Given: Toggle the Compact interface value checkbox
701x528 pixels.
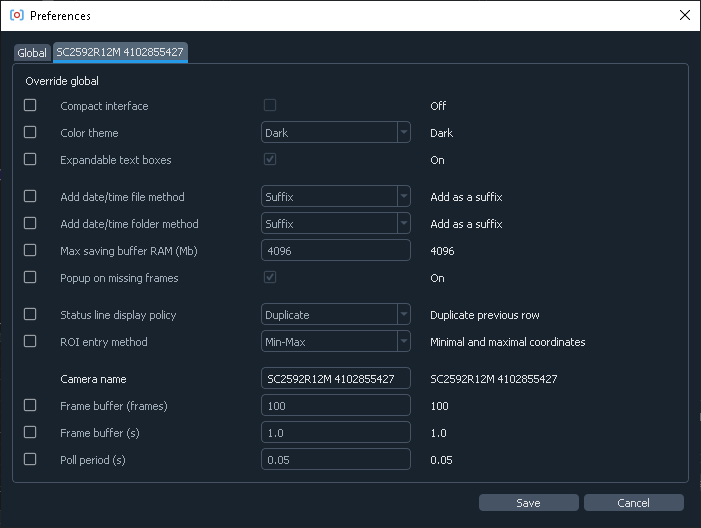Looking at the screenshot, I should point(270,105).
